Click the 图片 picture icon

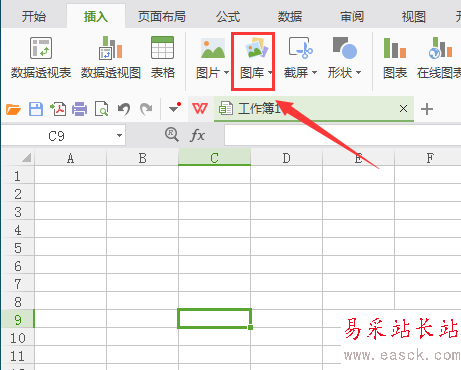(213, 48)
